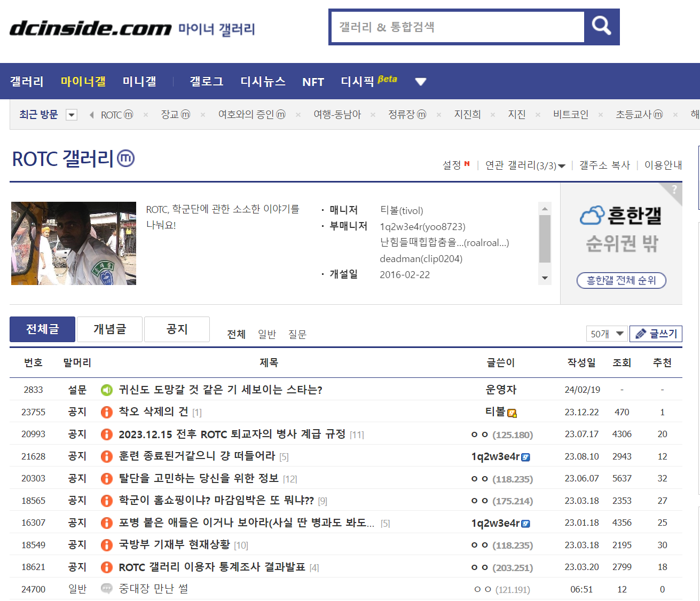Filter posts by 질문 category
Image resolution: width=700 pixels, height=601 pixels.
[x=297, y=334]
